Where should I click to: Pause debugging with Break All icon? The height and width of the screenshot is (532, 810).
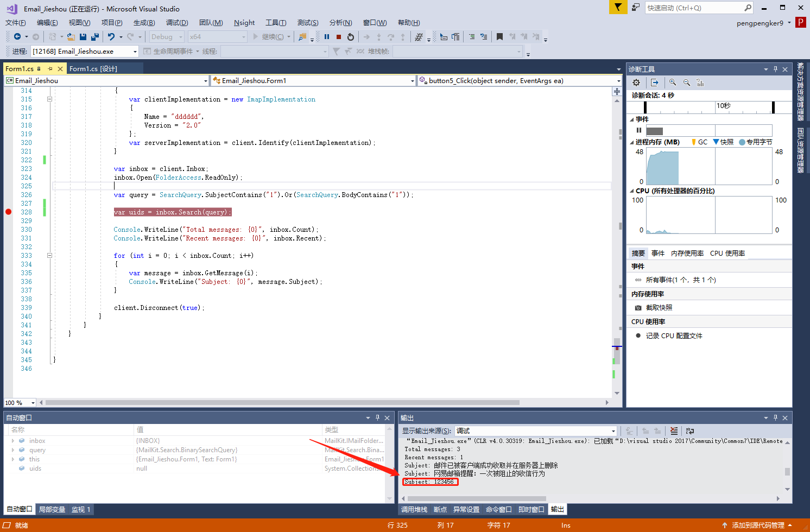click(x=327, y=36)
